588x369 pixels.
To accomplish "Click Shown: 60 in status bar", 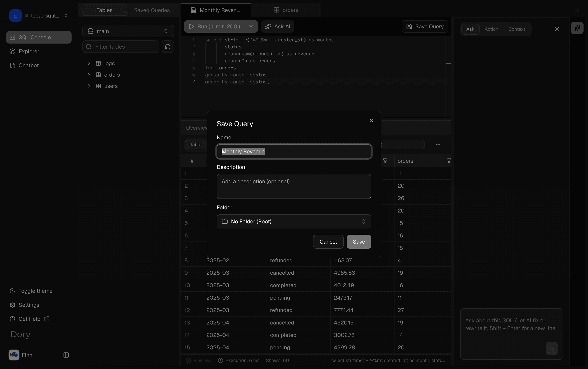I will [277, 360].
